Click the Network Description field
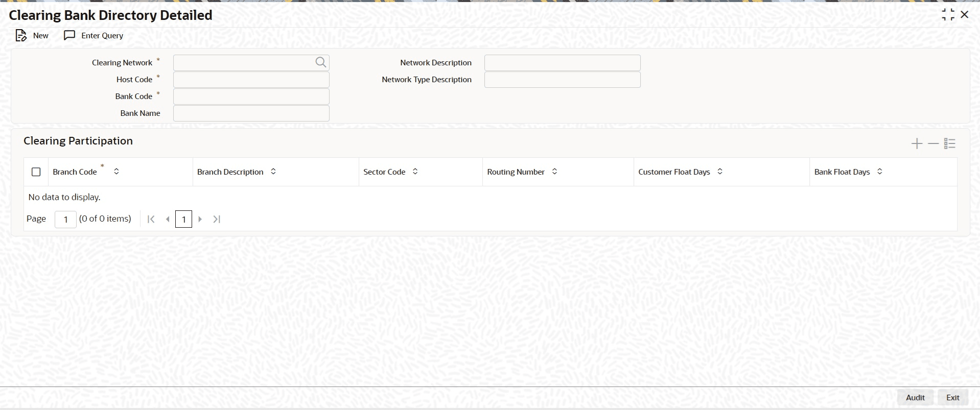The width and height of the screenshot is (980, 410). [563, 63]
